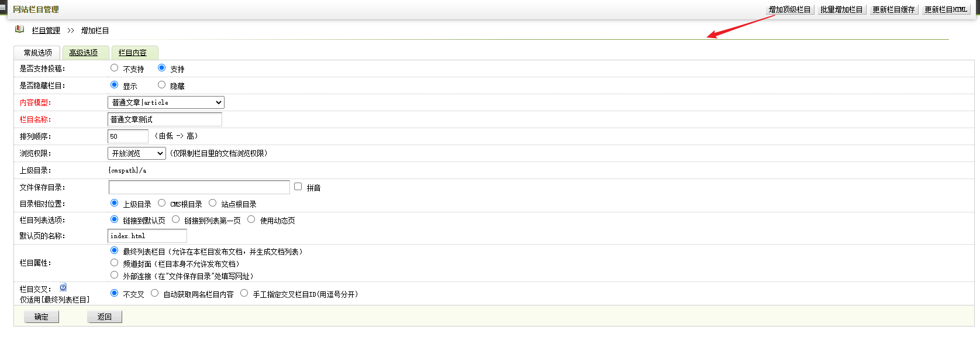
Task: Select 站点根目录 radio option
Action: [x=213, y=203]
